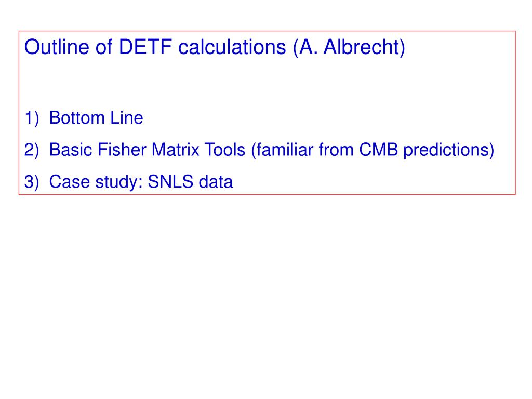Click the word 'data' in item three

point(216,182)
